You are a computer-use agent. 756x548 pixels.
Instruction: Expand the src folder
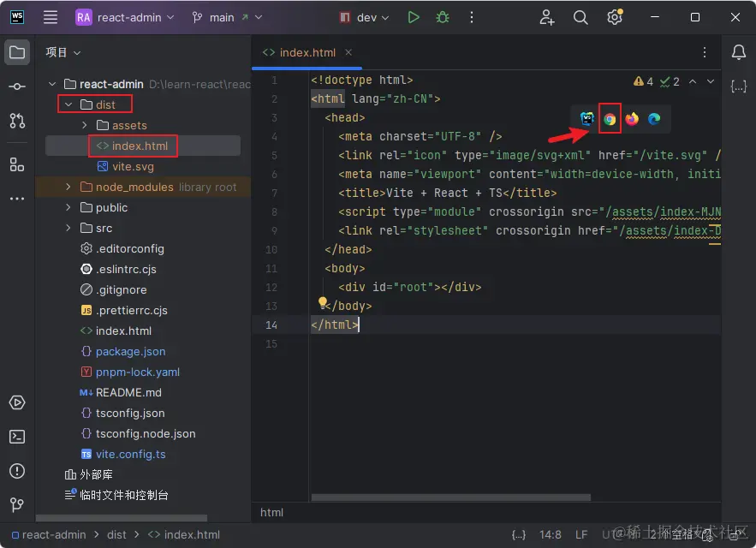point(68,228)
